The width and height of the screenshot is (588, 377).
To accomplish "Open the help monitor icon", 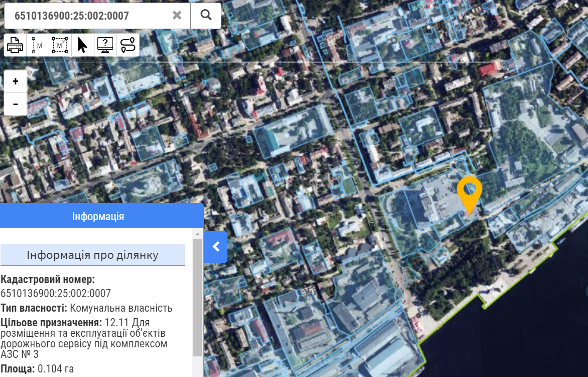I will click(105, 45).
